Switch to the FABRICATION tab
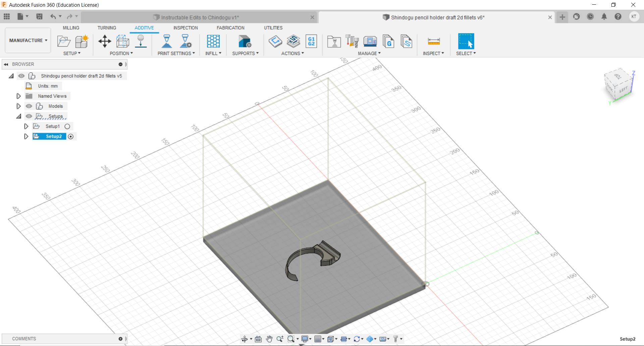Viewport: 644px width, 346px height. click(x=230, y=28)
